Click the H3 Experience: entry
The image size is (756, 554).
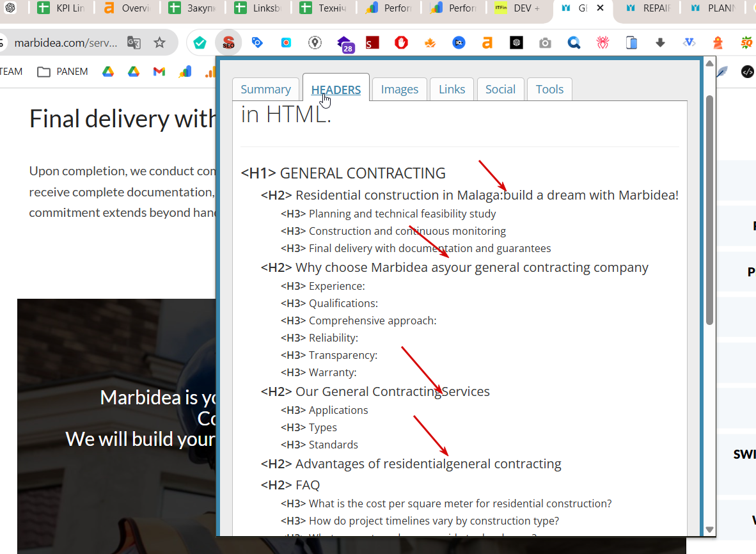pyautogui.click(x=322, y=287)
